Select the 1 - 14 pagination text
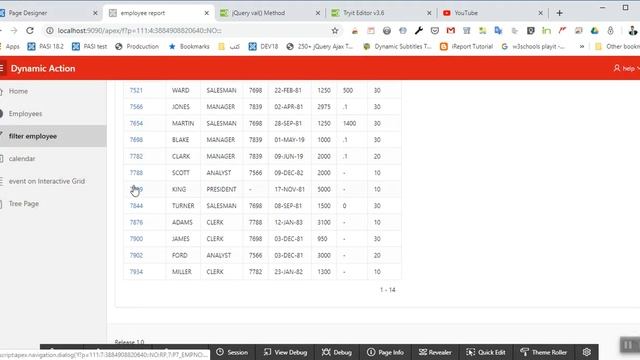Viewport: 640px width, 360px height. (x=387, y=290)
